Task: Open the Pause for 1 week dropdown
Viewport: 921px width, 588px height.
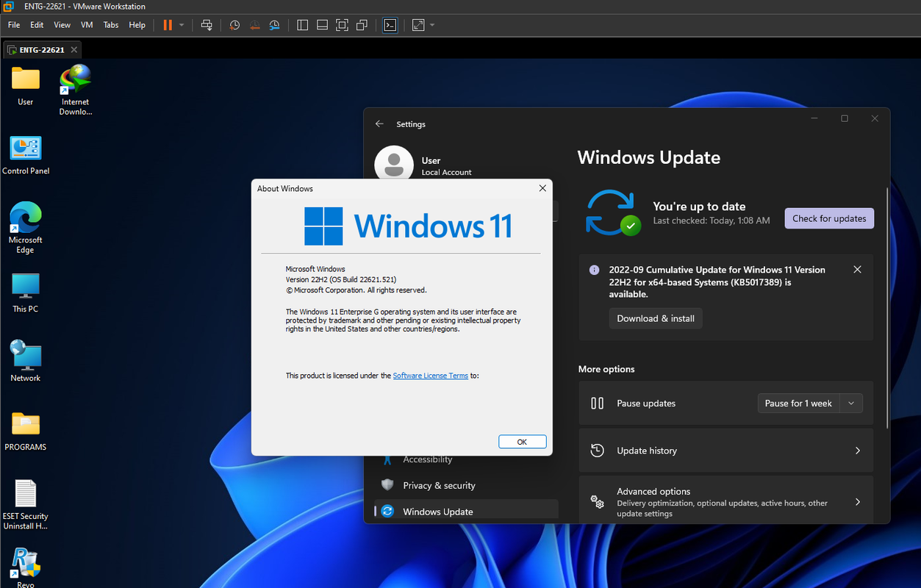Action: coord(851,403)
